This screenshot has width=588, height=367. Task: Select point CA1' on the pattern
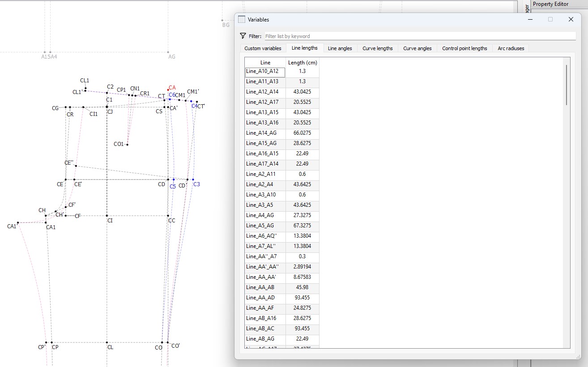(x=18, y=223)
